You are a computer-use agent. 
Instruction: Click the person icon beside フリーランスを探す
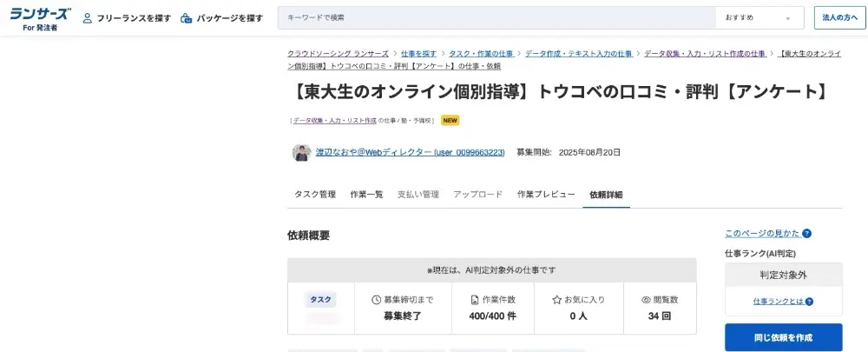pyautogui.click(x=87, y=18)
